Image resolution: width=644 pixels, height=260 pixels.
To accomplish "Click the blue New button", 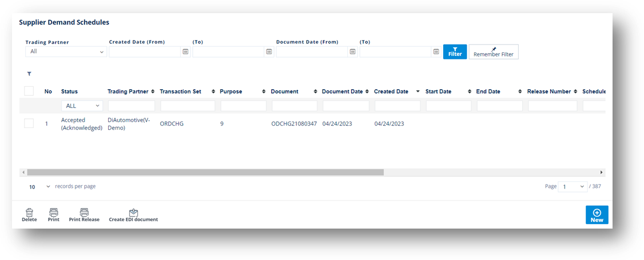I will coord(597,215).
